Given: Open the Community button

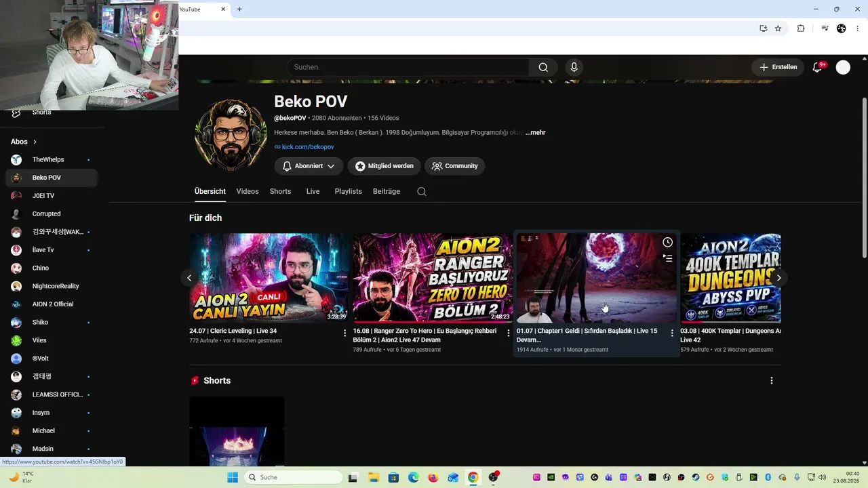Looking at the screenshot, I should point(454,166).
